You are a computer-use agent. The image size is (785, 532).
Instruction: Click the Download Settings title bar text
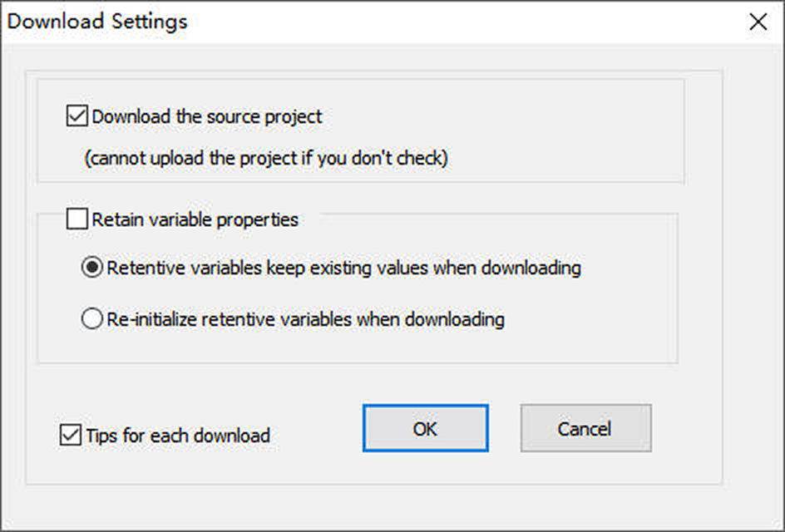(97, 22)
